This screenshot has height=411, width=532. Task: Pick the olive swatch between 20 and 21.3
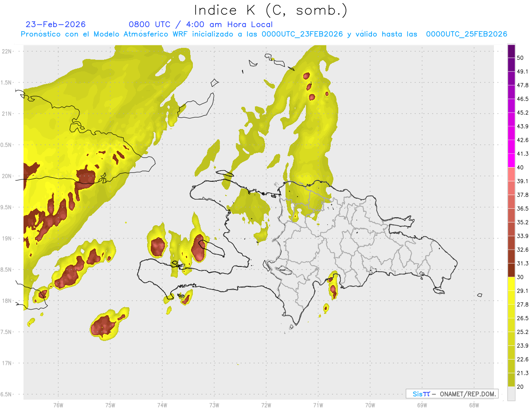(511, 380)
